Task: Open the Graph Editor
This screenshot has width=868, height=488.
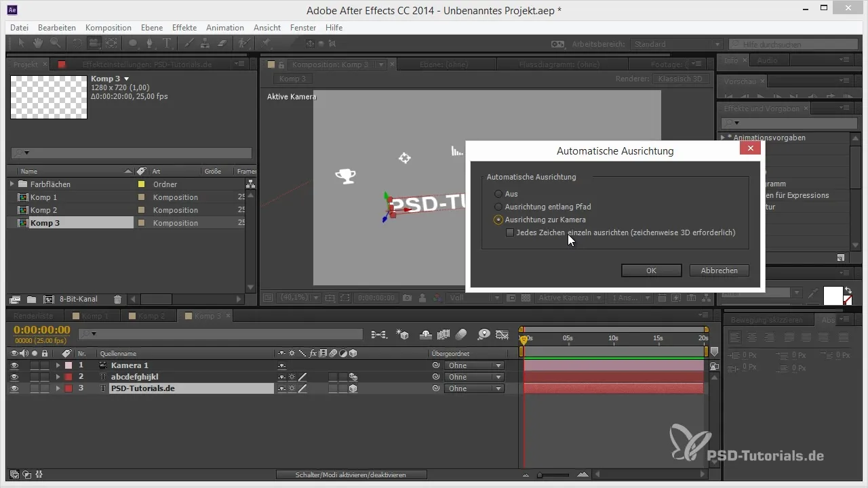Action: click(502, 334)
